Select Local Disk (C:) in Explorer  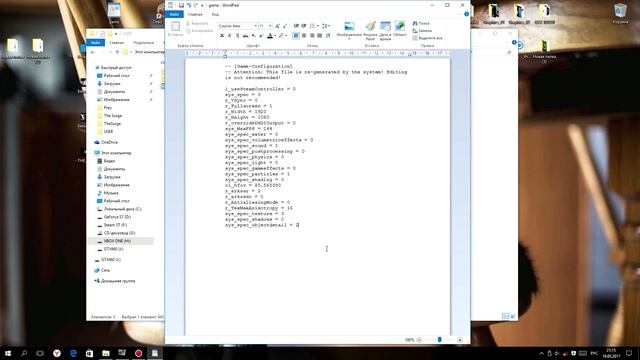pyautogui.click(x=122, y=209)
